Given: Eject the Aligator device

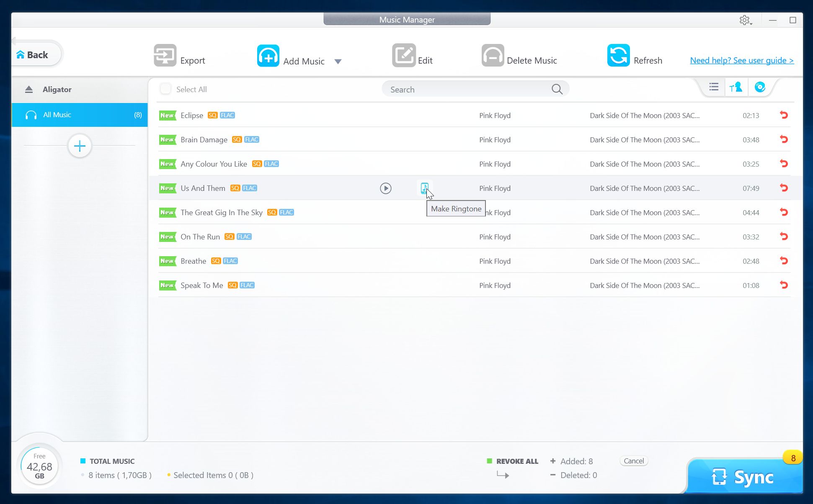Looking at the screenshot, I should 29,90.
